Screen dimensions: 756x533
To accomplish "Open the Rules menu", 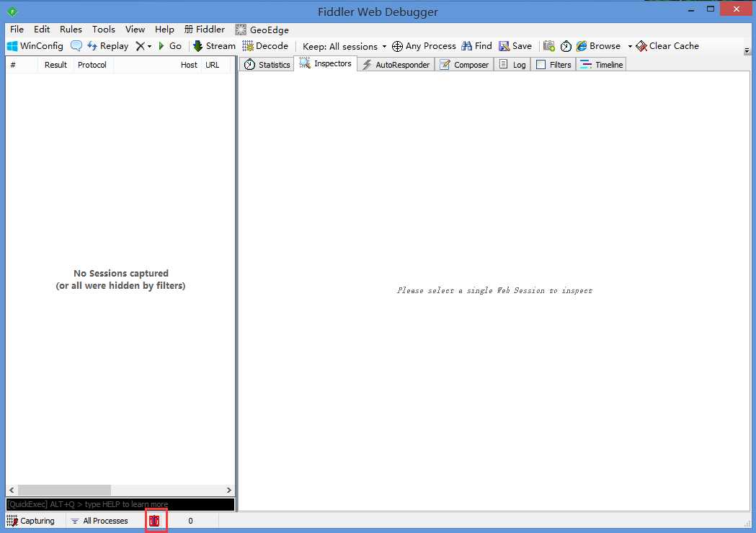I will (71, 30).
